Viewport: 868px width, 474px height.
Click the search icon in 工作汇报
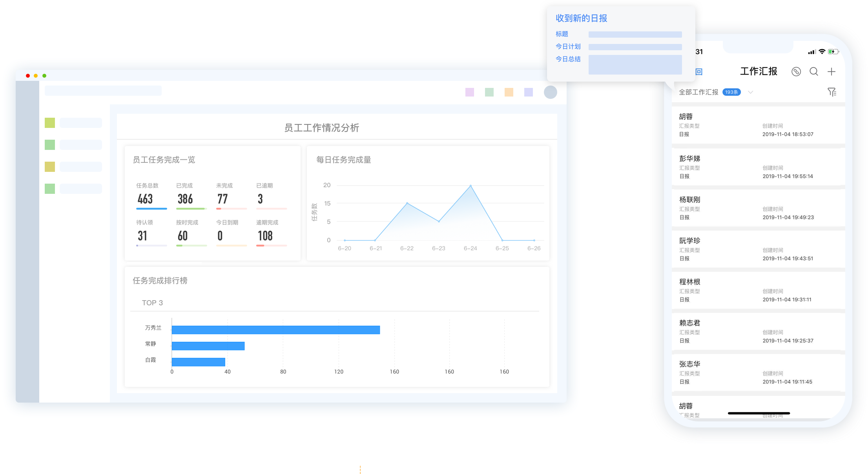pyautogui.click(x=814, y=71)
